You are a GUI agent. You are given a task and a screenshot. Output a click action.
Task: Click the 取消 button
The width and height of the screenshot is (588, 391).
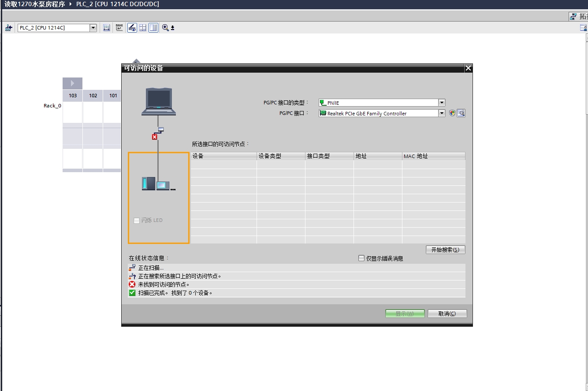(x=447, y=314)
